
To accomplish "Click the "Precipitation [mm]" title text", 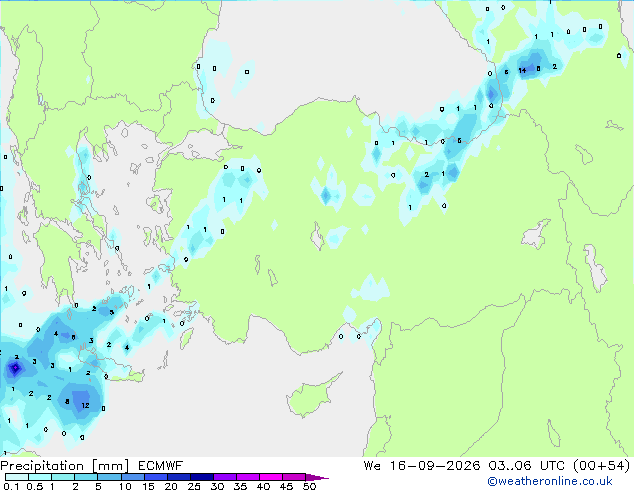I will point(65,466).
